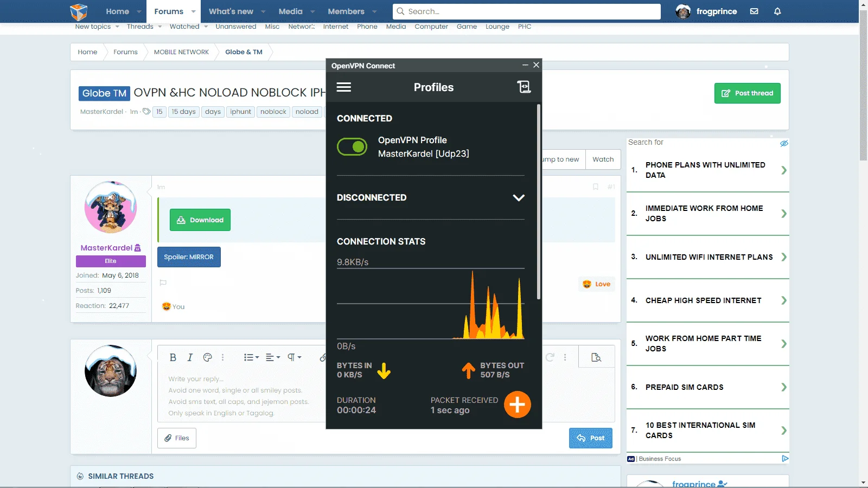Open the site logo home icon
The width and height of the screenshot is (868, 488).
point(79,11)
